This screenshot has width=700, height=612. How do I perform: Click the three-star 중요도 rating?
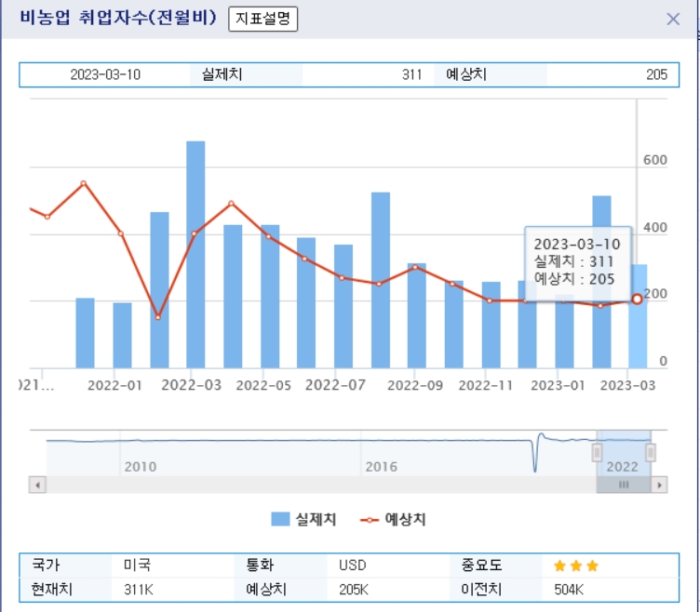tap(576, 565)
